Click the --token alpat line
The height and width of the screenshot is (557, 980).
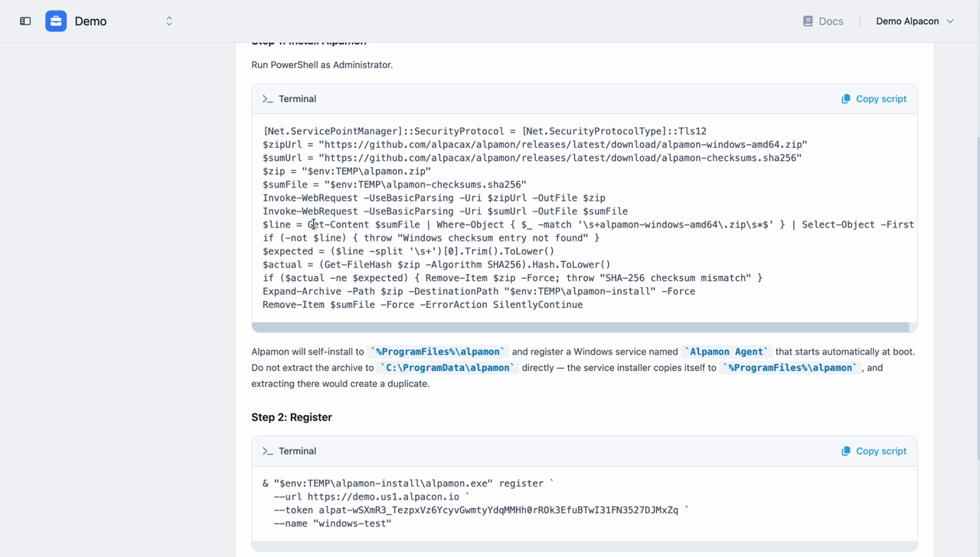[x=481, y=510]
